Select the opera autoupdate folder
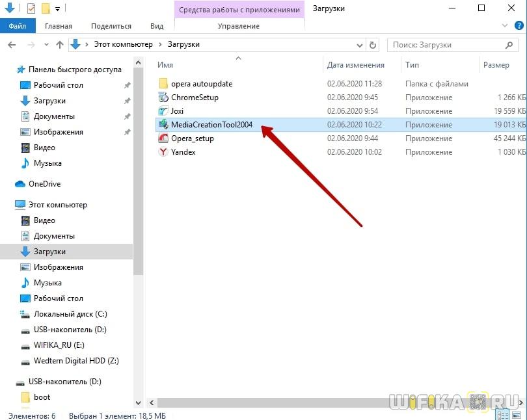Screen dimensions: 527x420 point(201,84)
